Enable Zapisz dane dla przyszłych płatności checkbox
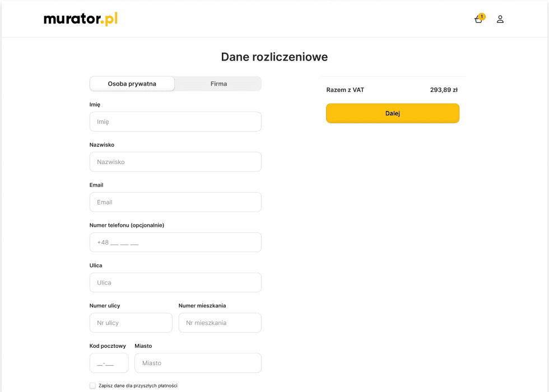 [92, 385]
